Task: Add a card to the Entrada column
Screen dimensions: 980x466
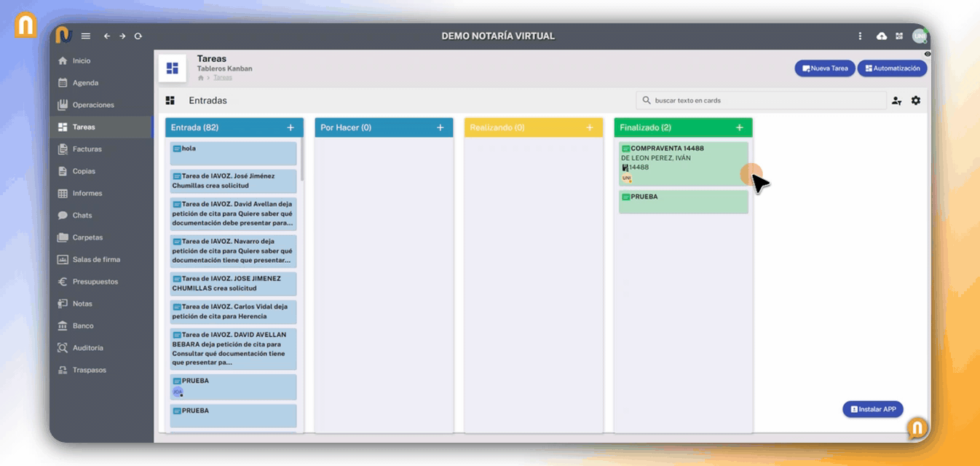Action: click(x=291, y=127)
